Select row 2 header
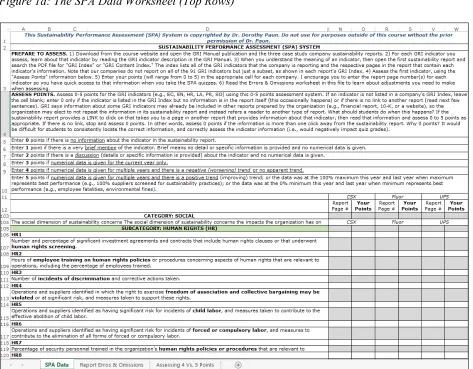 5,47
